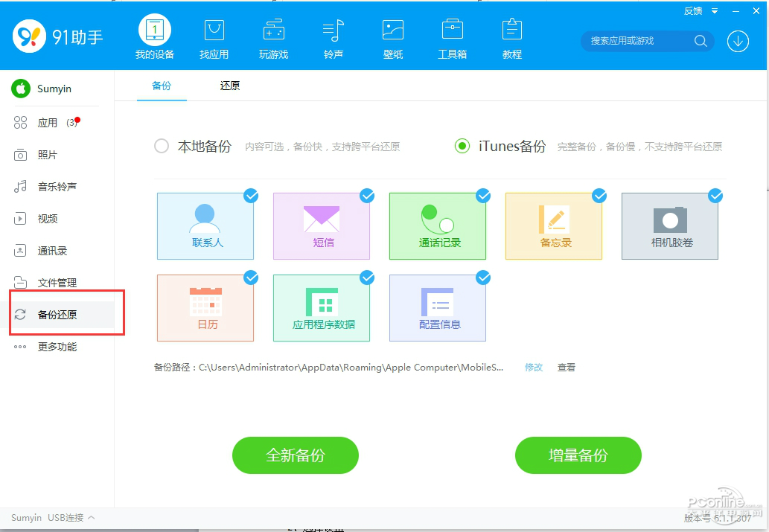Select Local Backup (本地备份) radio button
This screenshot has width=769, height=532.
click(x=162, y=146)
